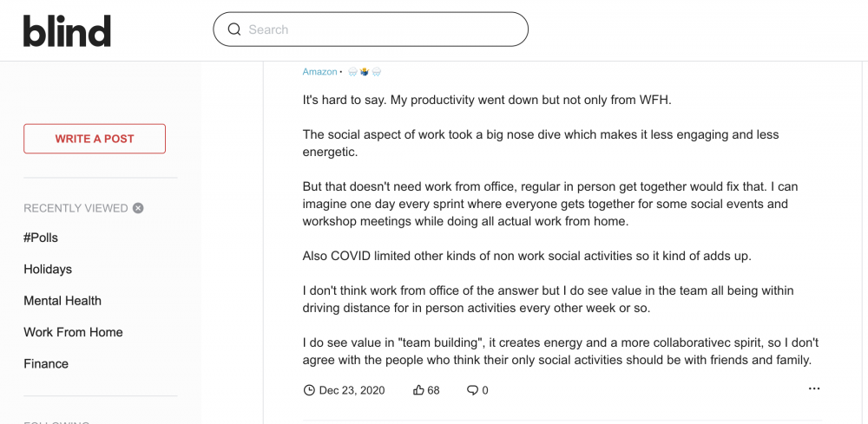Screen dimensions: 868x424
Task: Open the Work From Home channel
Action: click(x=73, y=332)
